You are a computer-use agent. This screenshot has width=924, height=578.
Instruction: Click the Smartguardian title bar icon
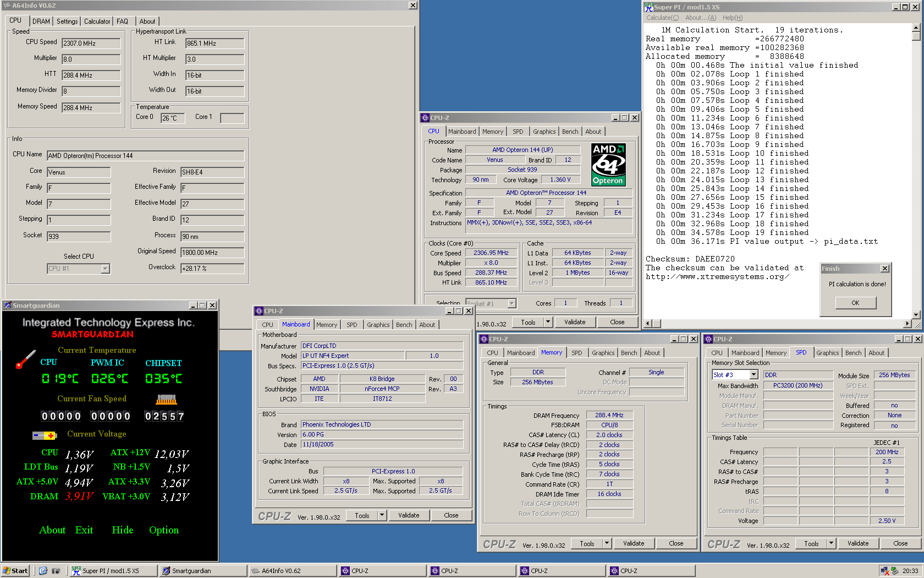click(7, 305)
